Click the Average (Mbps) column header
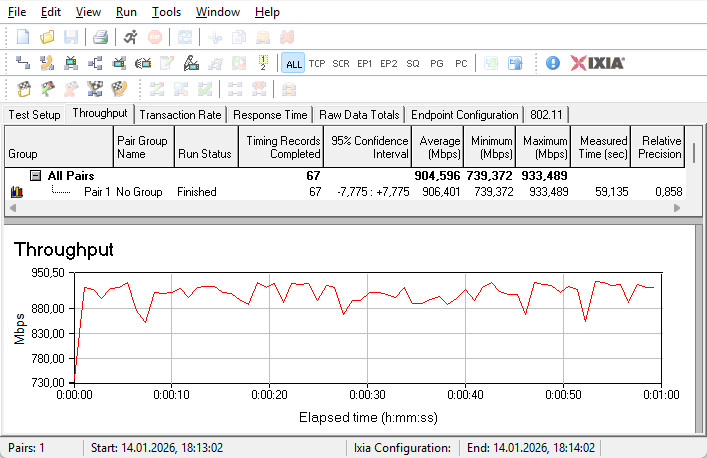This screenshot has width=707, height=458. click(x=440, y=147)
